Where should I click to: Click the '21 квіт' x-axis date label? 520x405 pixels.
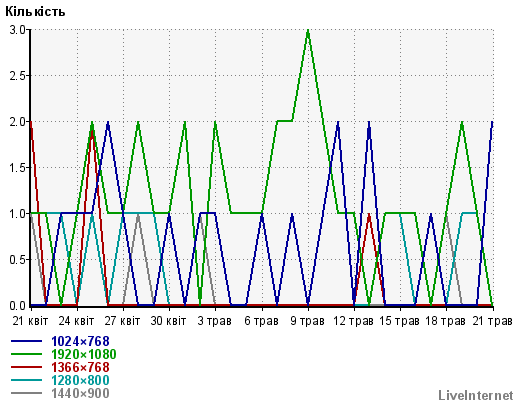pos(30,321)
